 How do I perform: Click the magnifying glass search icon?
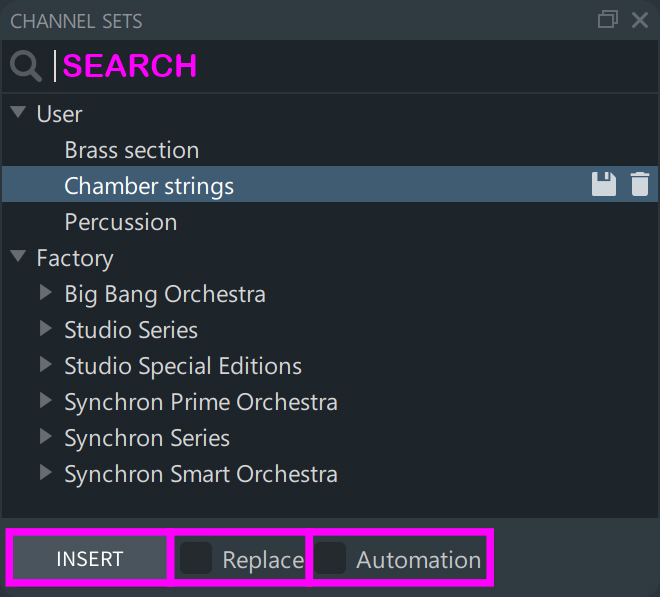(26, 66)
